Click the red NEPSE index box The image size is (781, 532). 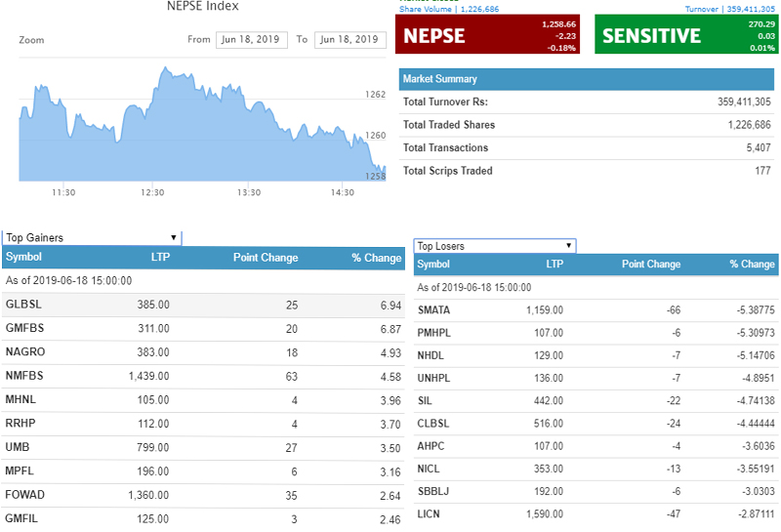pos(487,34)
